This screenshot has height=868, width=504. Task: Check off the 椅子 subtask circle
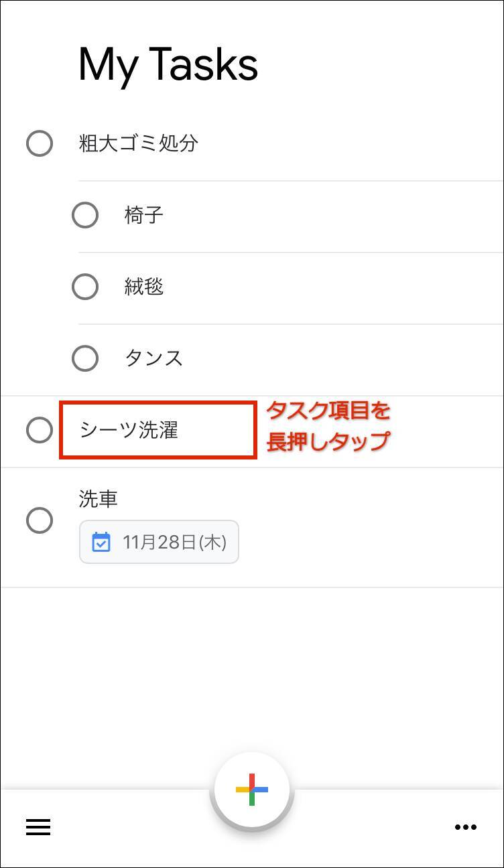click(x=85, y=216)
